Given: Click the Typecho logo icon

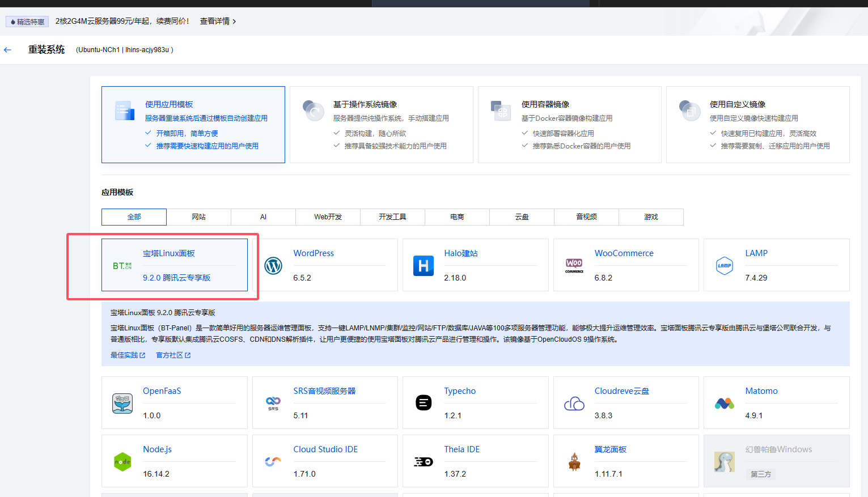Looking at the screenshot, I should click(x=424, y=403).
